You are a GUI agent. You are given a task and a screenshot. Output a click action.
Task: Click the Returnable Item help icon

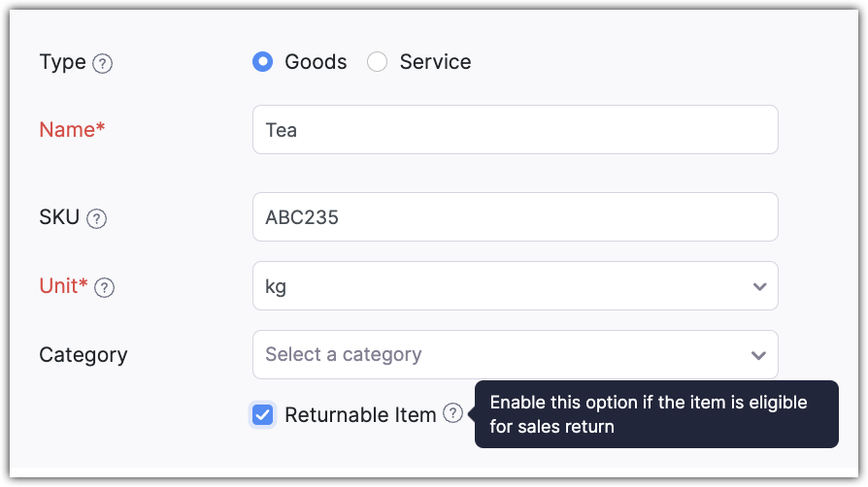click(x=452, y=413)
